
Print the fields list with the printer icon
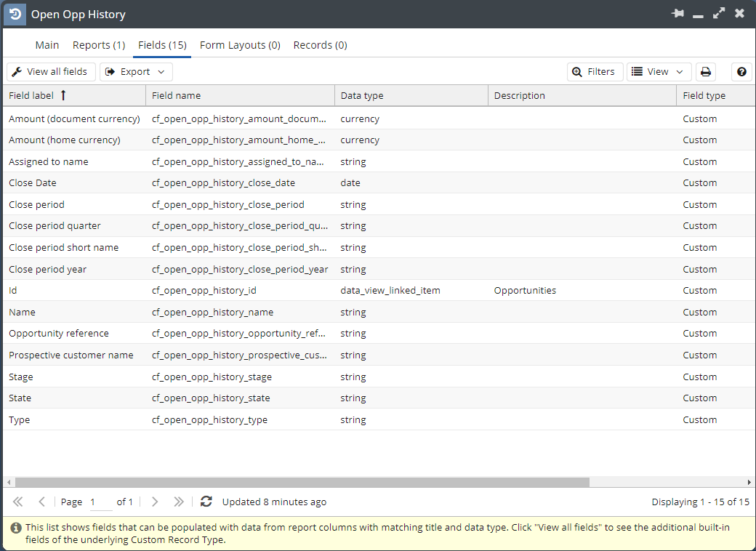[705, 72]
